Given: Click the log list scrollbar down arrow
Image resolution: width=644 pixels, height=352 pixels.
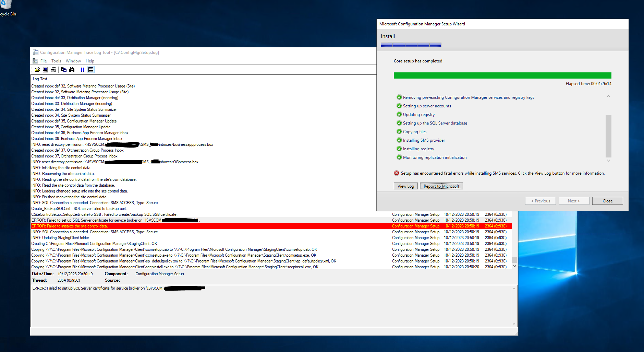Looking at the screenshot, I should 514,266.
